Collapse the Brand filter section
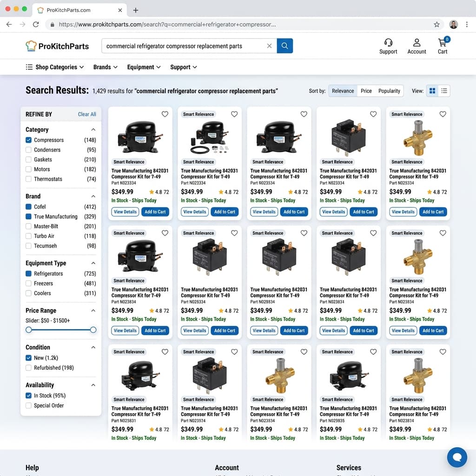Screen dimensions: 476x476 (93, 197)
